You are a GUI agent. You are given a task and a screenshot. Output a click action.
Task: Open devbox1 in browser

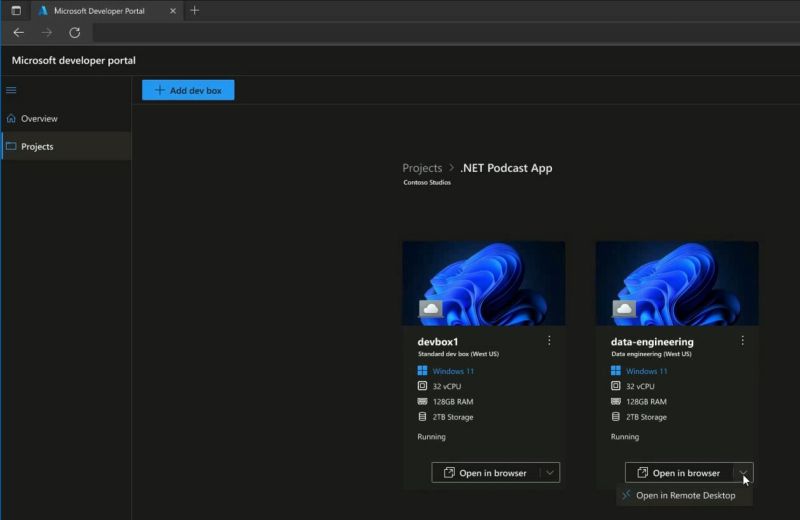(485, 473)
